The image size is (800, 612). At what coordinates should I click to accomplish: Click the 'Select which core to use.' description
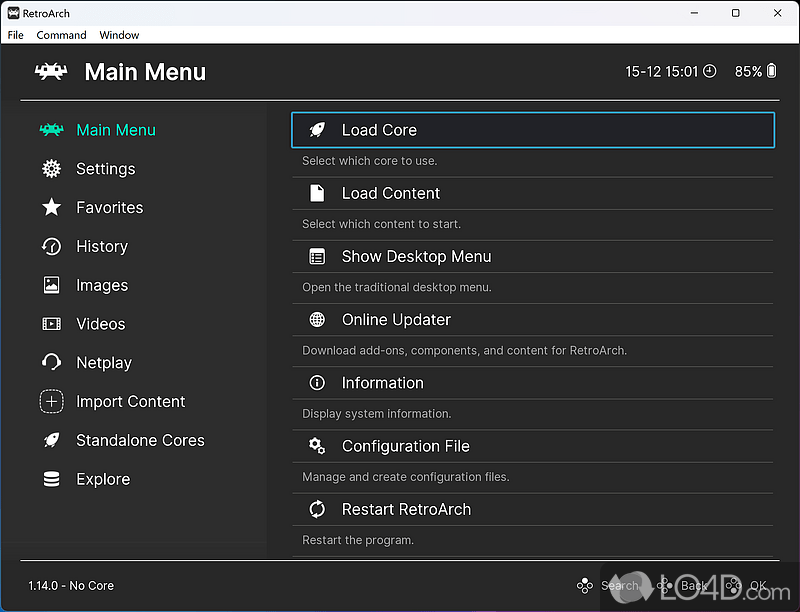point(370,161)
